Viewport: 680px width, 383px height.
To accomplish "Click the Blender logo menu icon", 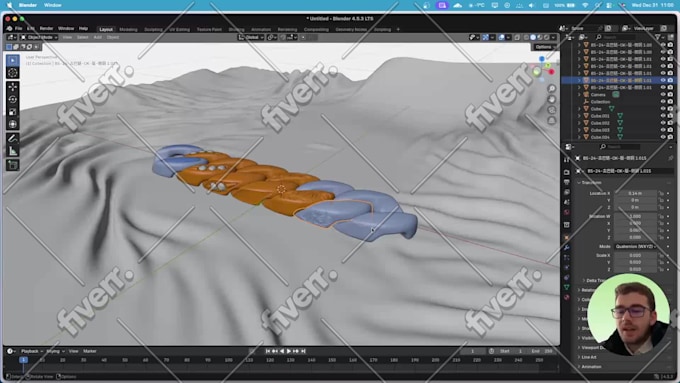I will pyautogui.click(x=9, y=29).
